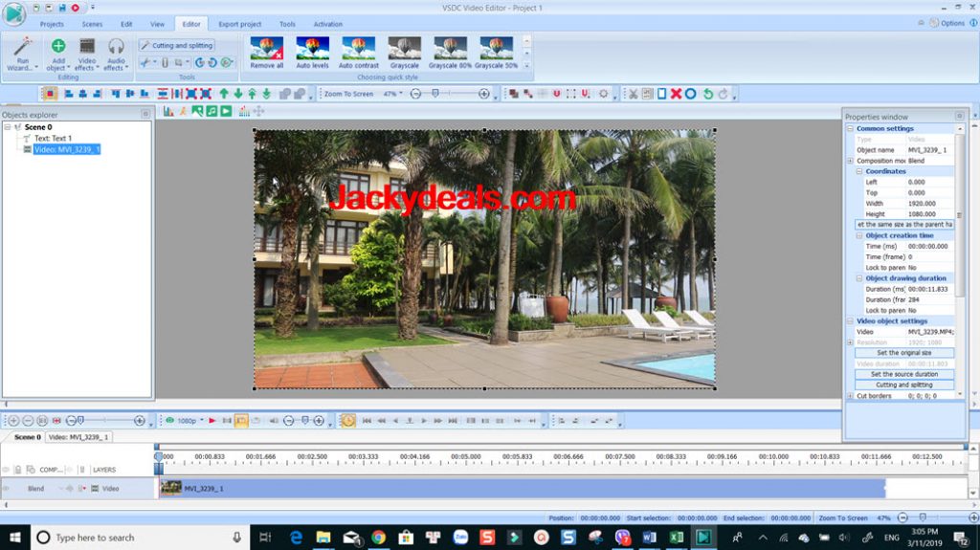Click the red X delete icon
980x550 pixels.
(x=676, y=94)
